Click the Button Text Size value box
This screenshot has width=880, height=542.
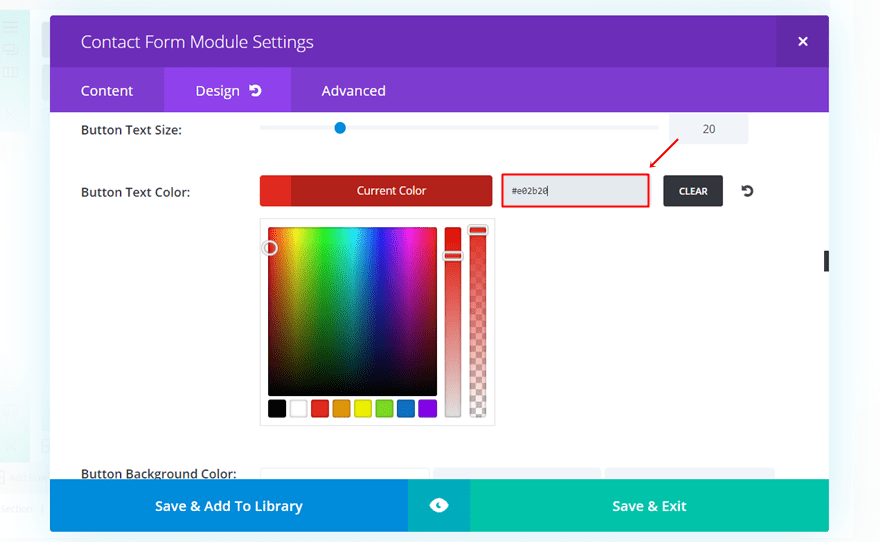(x=708, y=129)
